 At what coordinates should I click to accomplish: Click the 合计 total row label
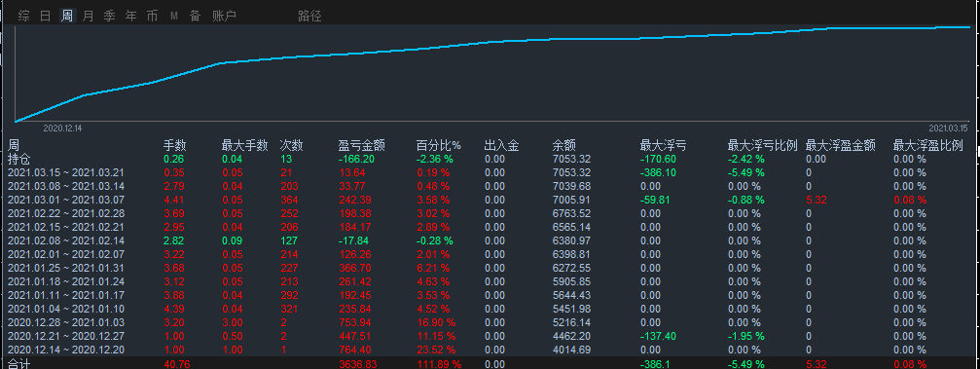pyautogui.click(x=19, y=363)
